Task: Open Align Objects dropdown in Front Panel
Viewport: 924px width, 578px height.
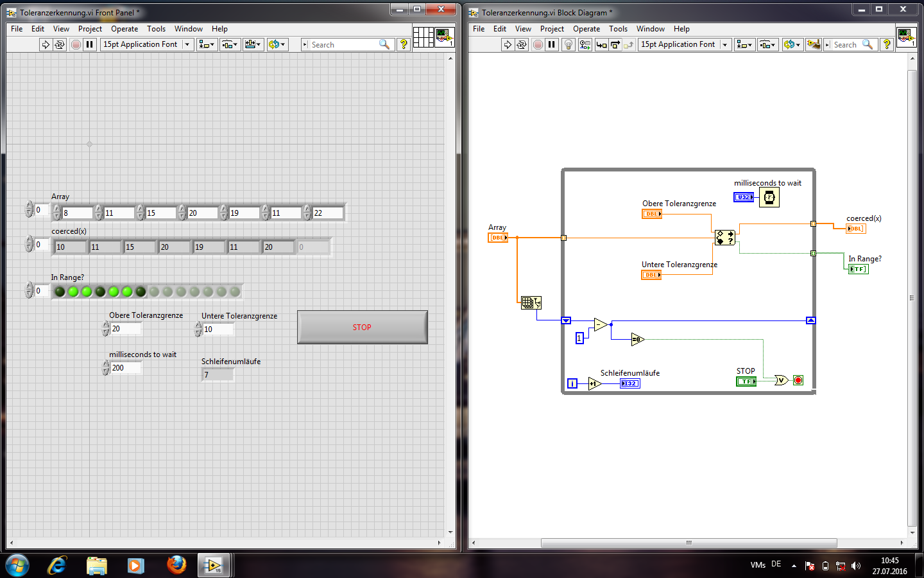Action: pos(207,44)
